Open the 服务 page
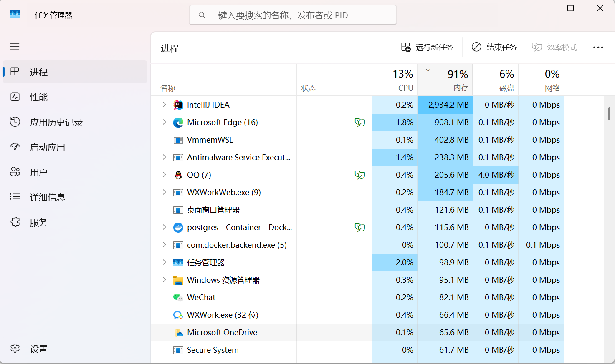This screenshot has width=615, height=364. (x=75, y=222)
